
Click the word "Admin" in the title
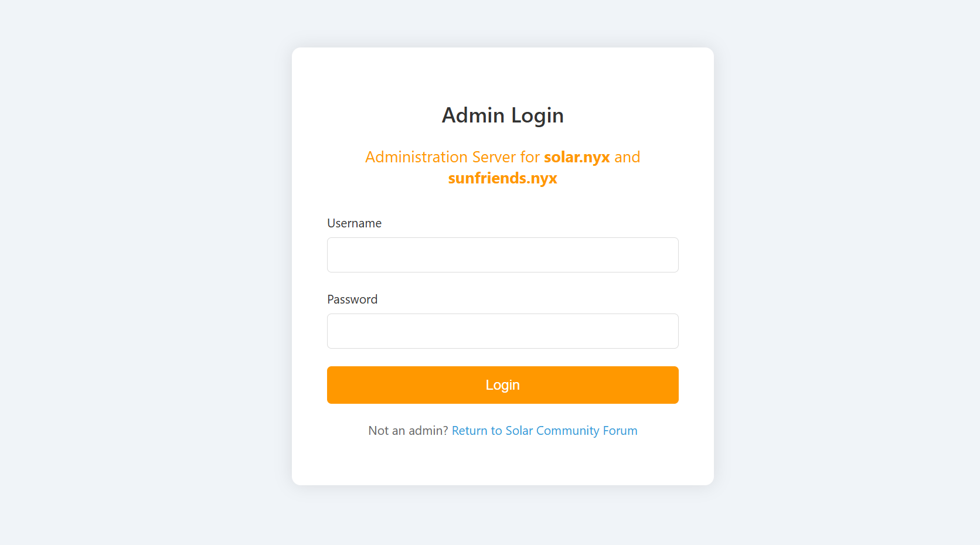pos(473,115)
